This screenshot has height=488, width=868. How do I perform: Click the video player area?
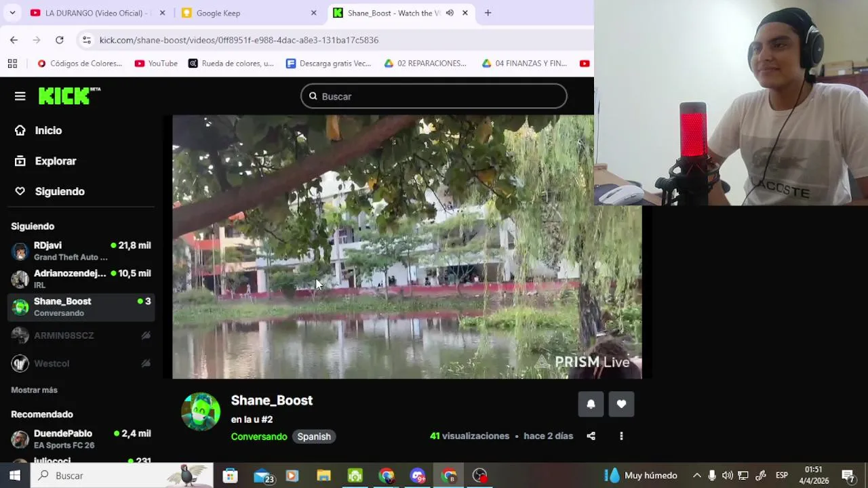407,246
